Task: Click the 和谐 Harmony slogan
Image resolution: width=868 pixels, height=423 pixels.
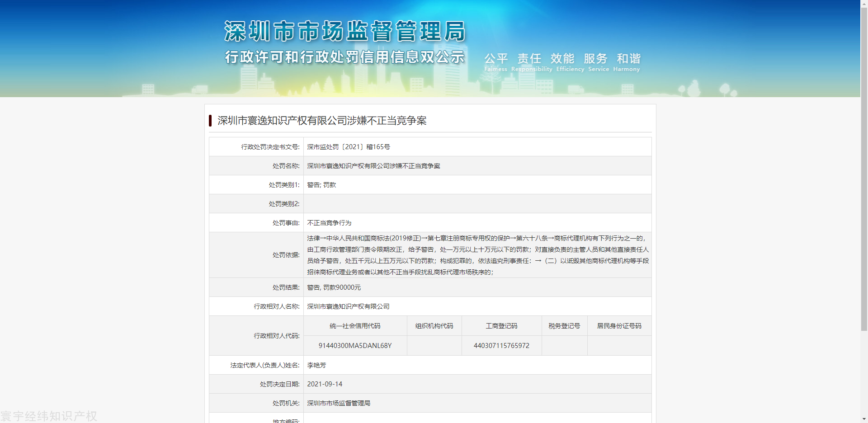Action: 627,62
